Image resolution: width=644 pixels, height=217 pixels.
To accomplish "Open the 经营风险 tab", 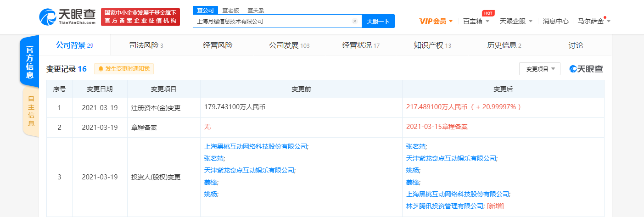I will pyautogui.click(x=218, y=45).
